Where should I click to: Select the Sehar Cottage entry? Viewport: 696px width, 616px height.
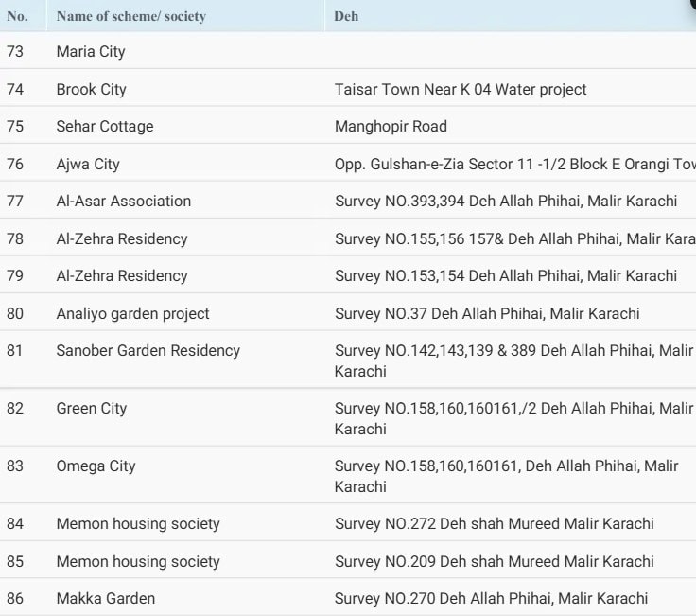[x=104, y=127]
